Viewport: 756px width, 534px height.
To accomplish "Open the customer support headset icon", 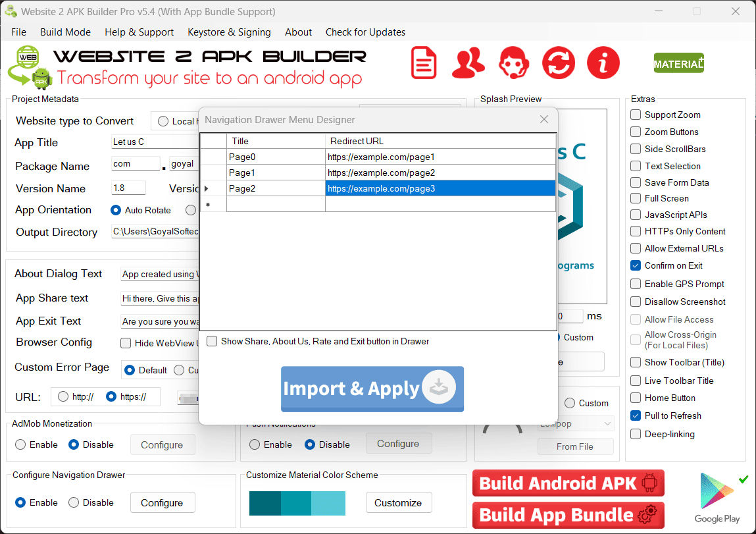I will [513, 62].
